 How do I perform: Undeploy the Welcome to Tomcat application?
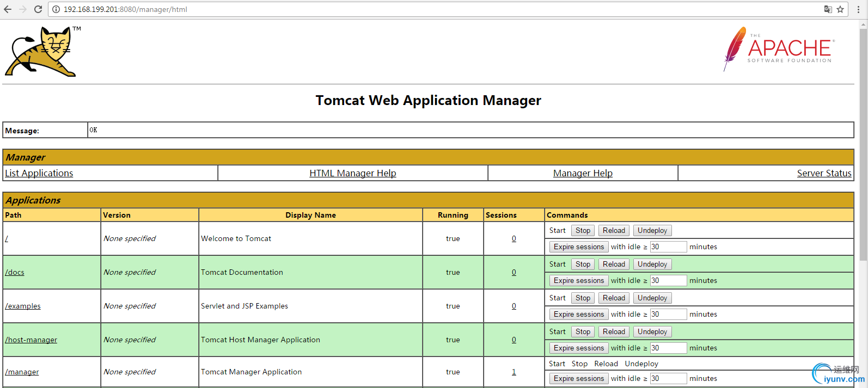[652, 231]
